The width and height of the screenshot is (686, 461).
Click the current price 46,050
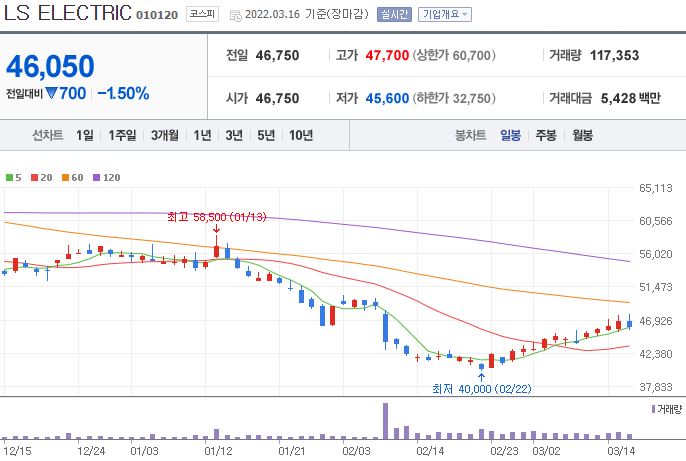point(50,66)
